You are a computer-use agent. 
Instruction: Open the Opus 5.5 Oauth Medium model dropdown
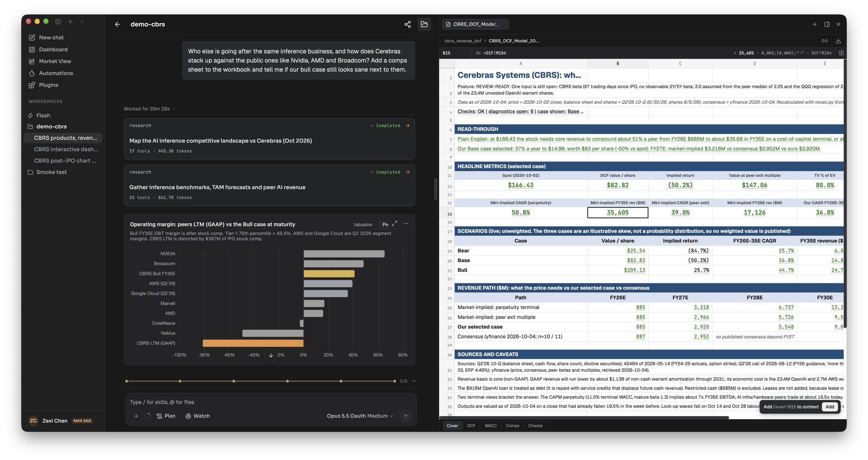click(x=360, y=416)
